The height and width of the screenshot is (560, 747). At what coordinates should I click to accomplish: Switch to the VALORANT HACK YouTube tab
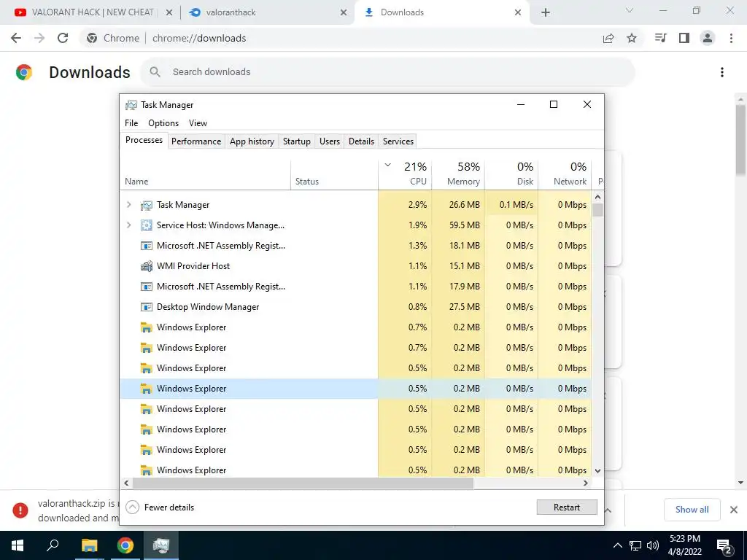[x=93, y=12]
